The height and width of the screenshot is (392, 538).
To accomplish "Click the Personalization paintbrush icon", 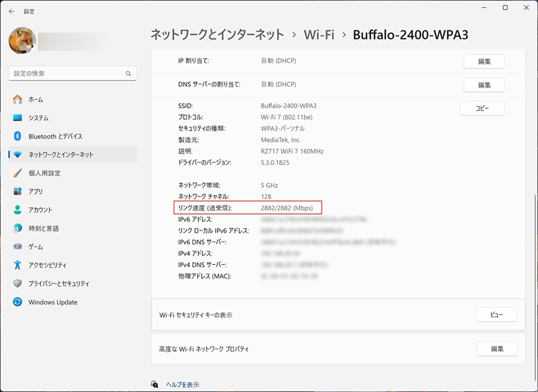I will point(17,173).
